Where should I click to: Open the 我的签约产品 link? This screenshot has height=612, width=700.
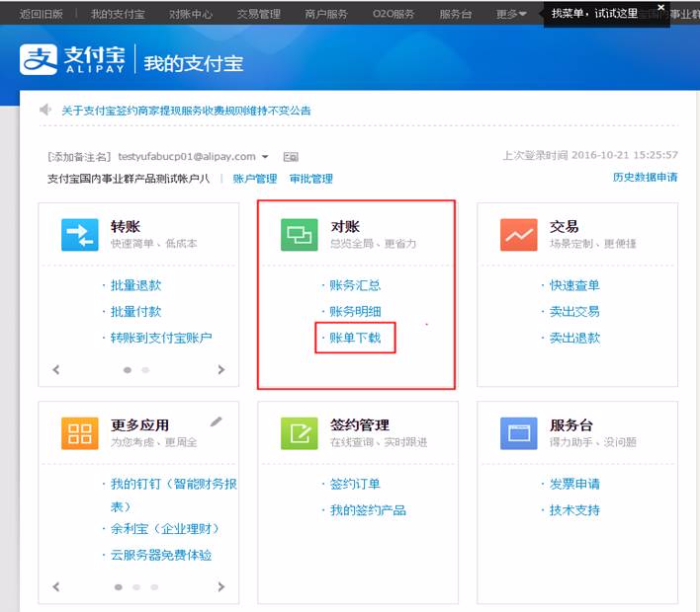pyautogui.click(x=368, y=510)
